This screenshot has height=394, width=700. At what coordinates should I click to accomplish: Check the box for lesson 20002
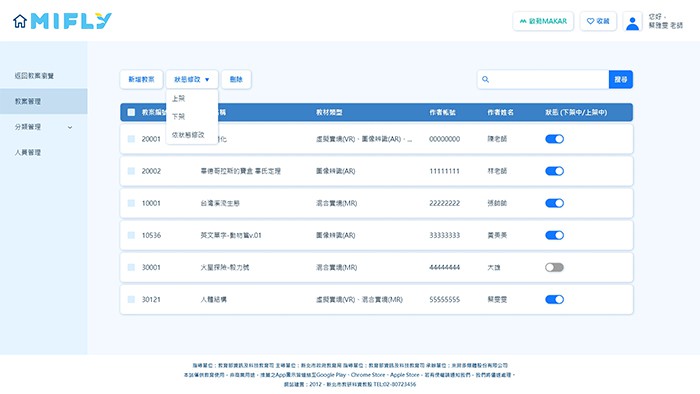(x=131, y=171)
